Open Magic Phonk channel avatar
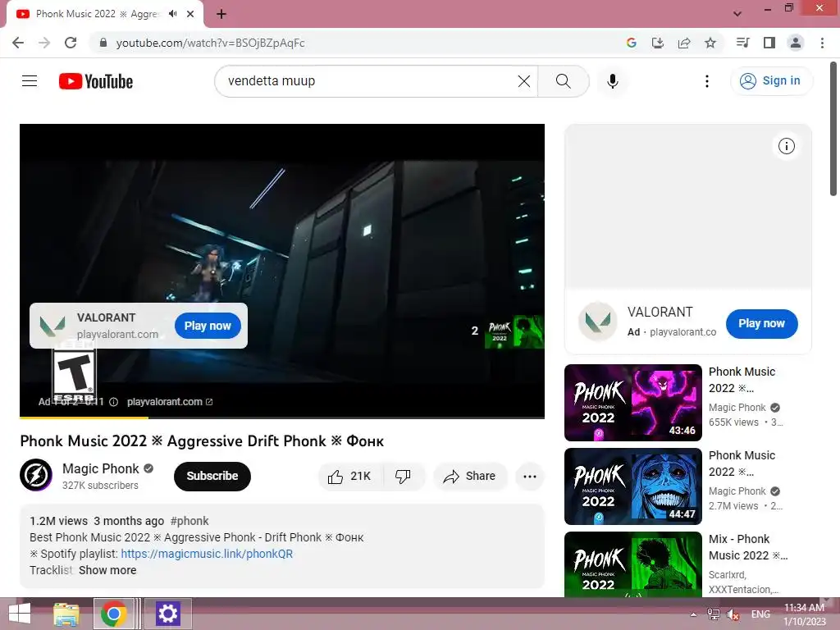 click(x=36, y=475)
